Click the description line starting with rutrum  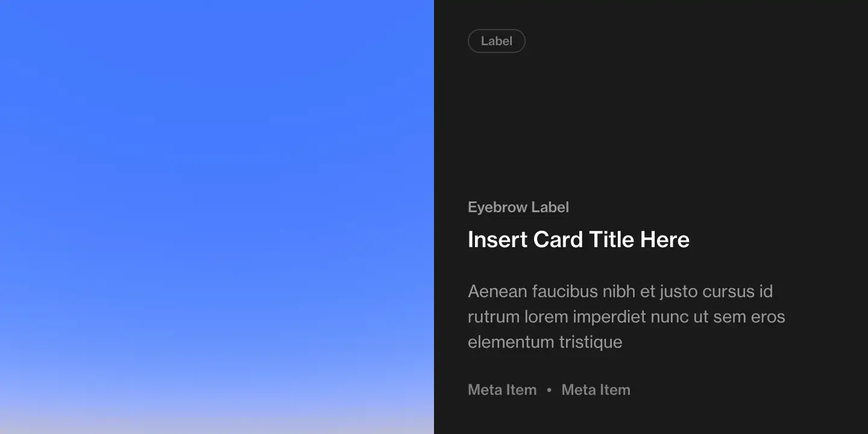pyautogui.click(x=626, y=317)
